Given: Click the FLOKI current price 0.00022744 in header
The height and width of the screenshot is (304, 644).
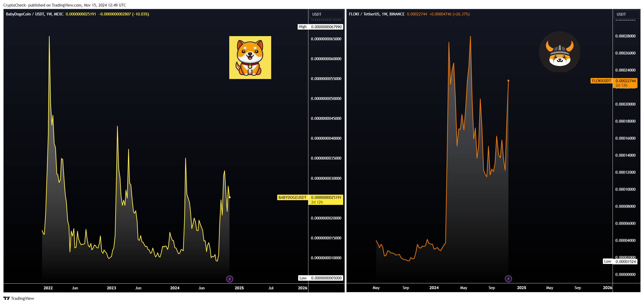Looking at the screenshot, I should point(417,14).
